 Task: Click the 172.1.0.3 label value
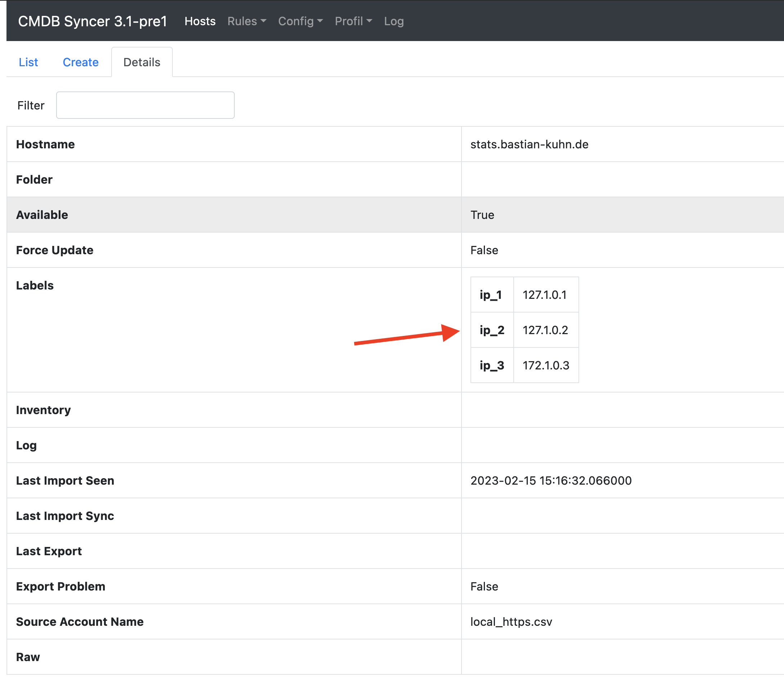(546, 365)
